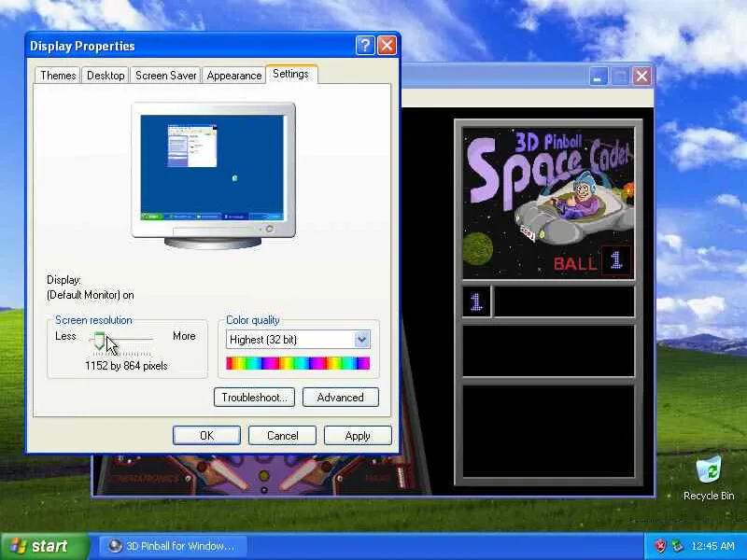Click the 'Color quality' group label
This screenshot has height=560, width=747.
pos(252,320)
